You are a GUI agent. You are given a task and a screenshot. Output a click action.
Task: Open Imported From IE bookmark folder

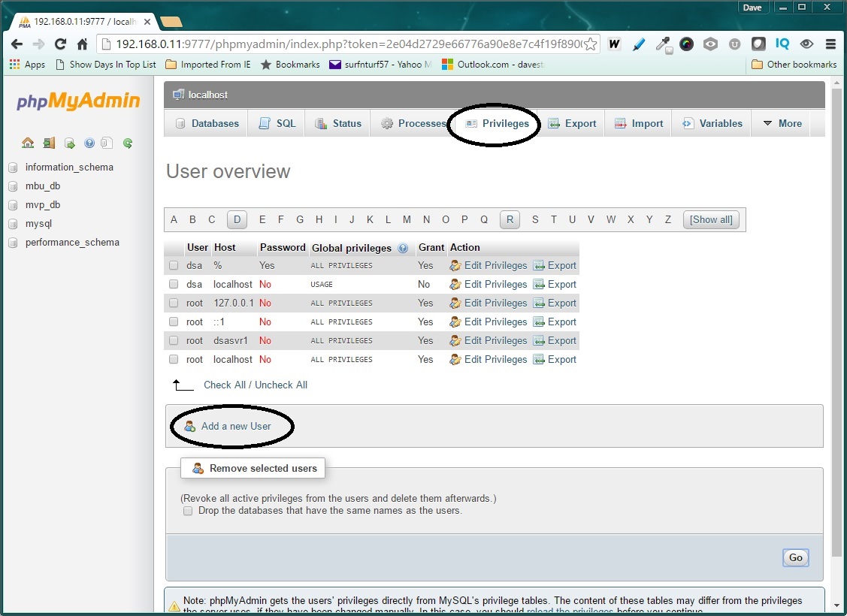point(208,65)
